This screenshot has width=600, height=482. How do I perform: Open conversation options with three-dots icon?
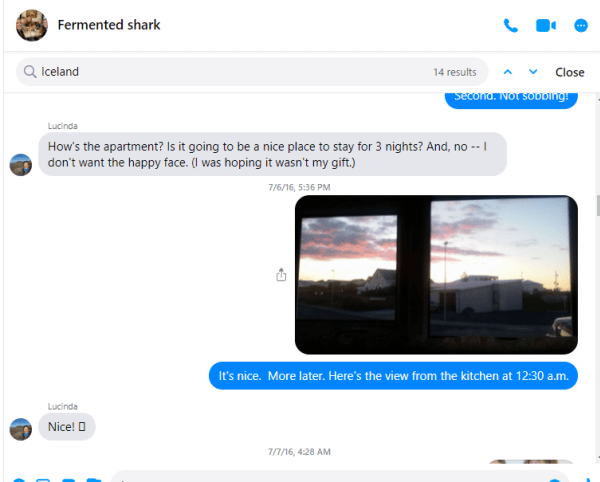[581, 26]
